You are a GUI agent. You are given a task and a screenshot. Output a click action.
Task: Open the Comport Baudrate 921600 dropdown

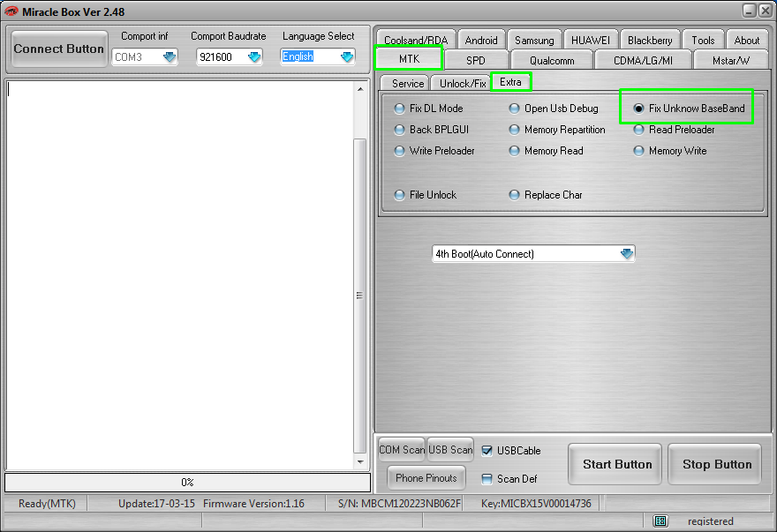tap(254, 57)
